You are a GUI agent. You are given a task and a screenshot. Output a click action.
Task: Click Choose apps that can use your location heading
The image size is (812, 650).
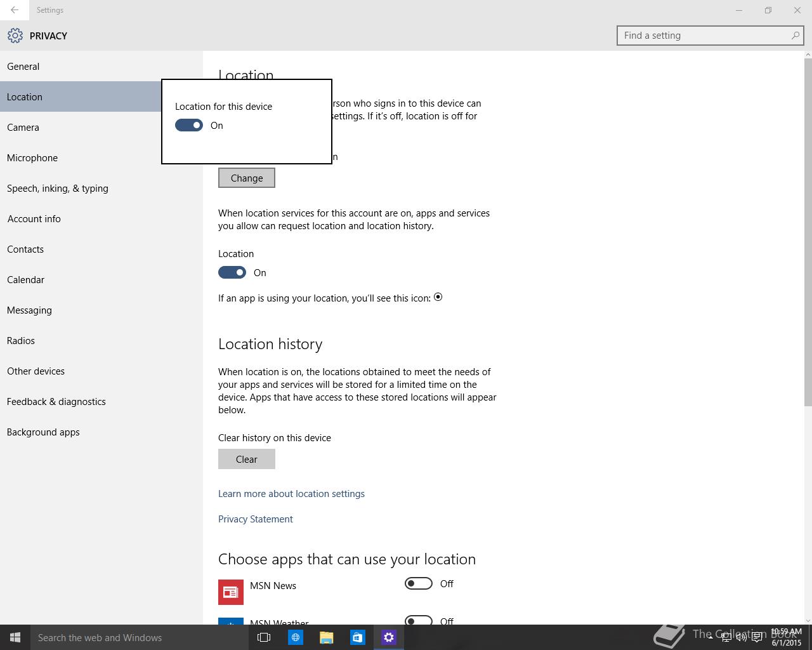[347, 559]
